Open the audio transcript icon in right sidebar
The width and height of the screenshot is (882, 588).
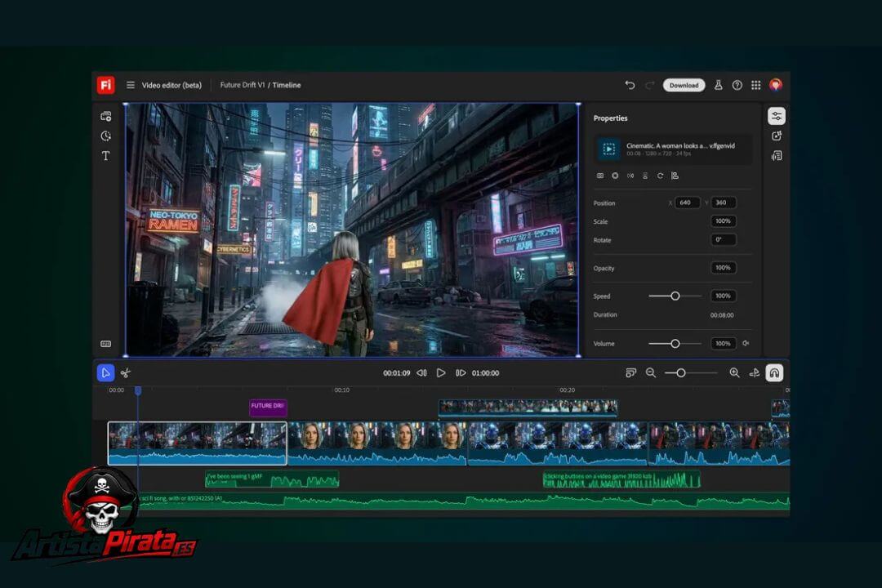pos(777,156)
